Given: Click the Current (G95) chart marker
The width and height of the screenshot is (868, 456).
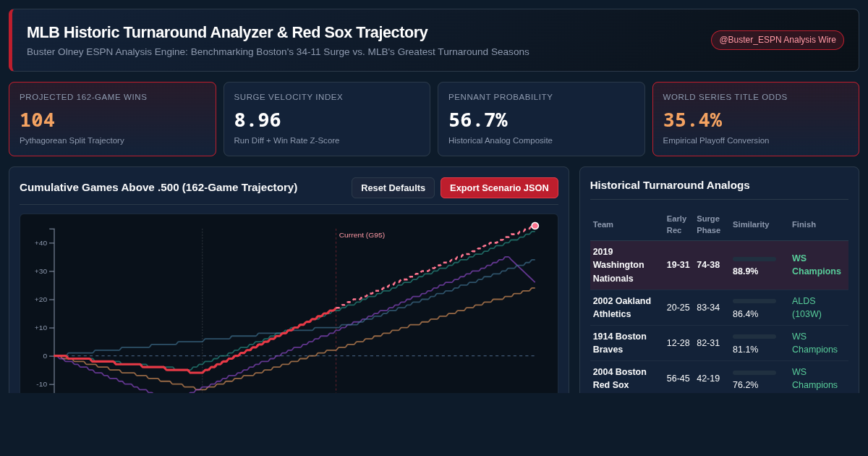Looking at the screenshot, I should (x=362, y=235).
